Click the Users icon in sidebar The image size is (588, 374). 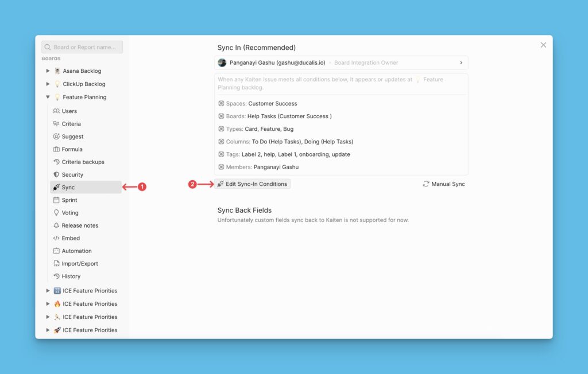56,111
